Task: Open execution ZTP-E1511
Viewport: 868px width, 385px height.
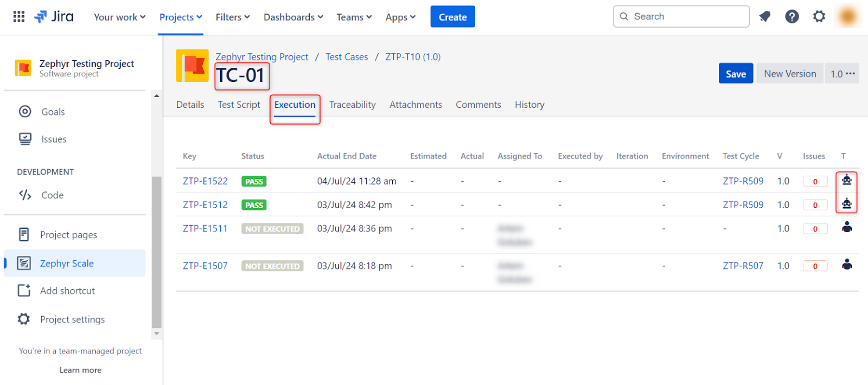Action: 205,228
